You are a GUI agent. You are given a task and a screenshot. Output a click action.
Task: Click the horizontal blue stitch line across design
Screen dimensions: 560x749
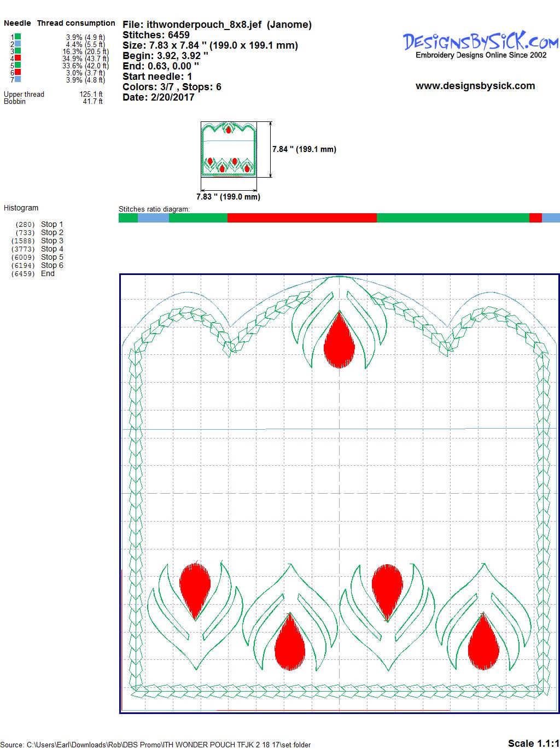(339, 429)
